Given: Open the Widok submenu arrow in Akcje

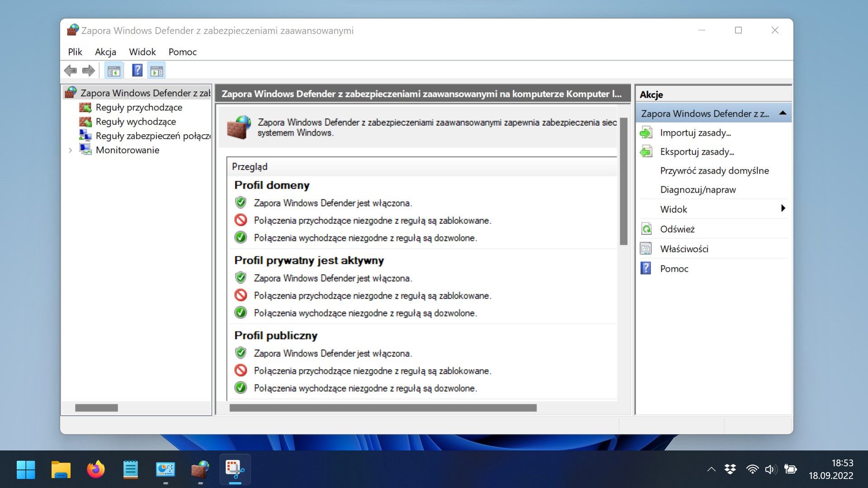Looking at the screenshot, I should (783, 208).
